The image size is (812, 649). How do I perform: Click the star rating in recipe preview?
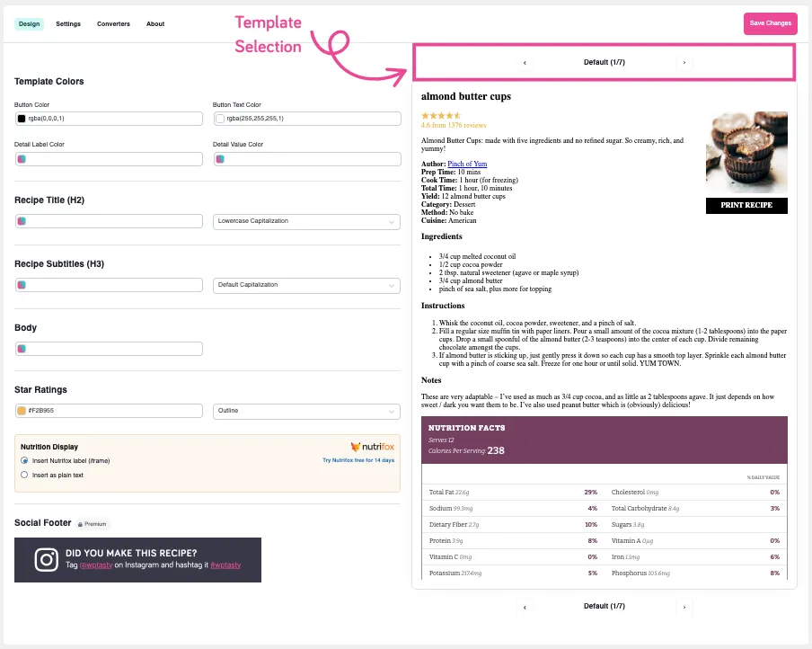pos(441,116)
